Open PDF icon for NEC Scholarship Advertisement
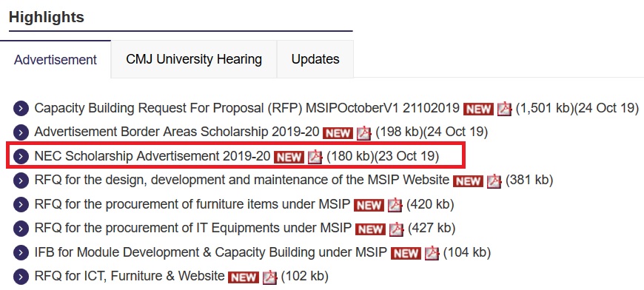Viewport: 644px width, 290px height. [x=315, y=157]
